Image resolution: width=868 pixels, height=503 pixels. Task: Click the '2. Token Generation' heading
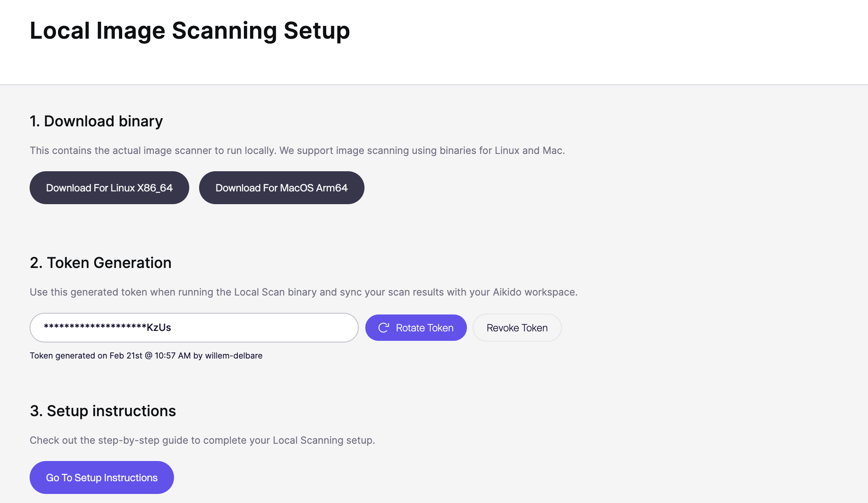point(101,263)
